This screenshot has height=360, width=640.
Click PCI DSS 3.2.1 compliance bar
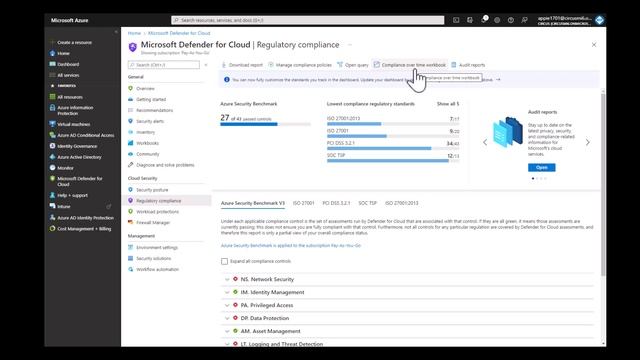coord(393,149)
